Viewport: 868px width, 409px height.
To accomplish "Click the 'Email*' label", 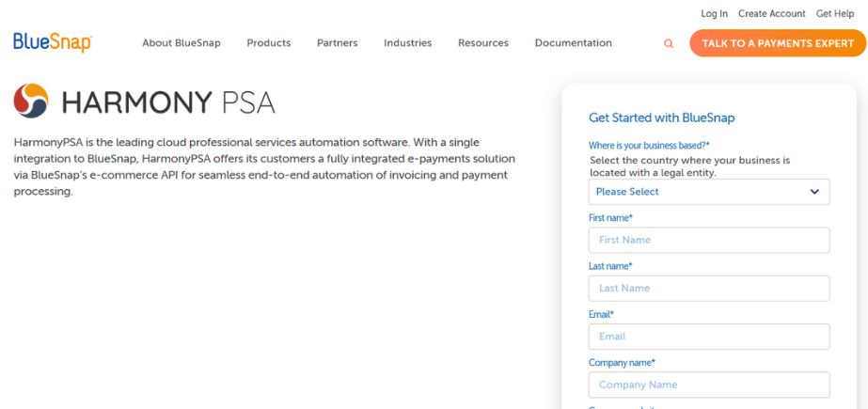I will tap(601, 314).
